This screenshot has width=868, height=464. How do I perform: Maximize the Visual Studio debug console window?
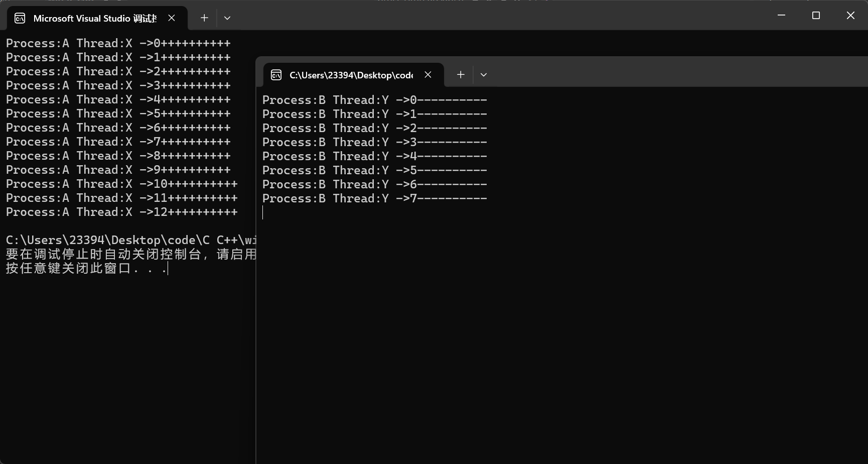pos(816,16)
